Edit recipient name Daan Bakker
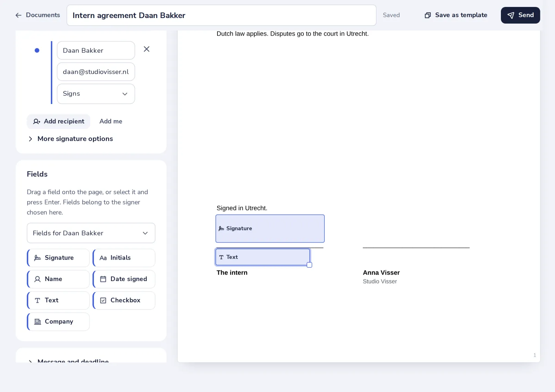Viewport: 555px width, 392px height. click(x=96, y=51)
